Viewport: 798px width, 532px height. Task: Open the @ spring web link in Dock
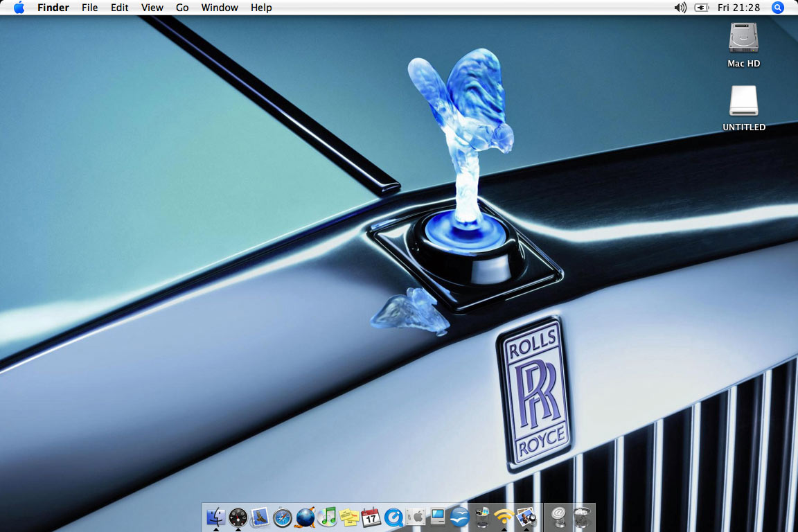(558, 517)
